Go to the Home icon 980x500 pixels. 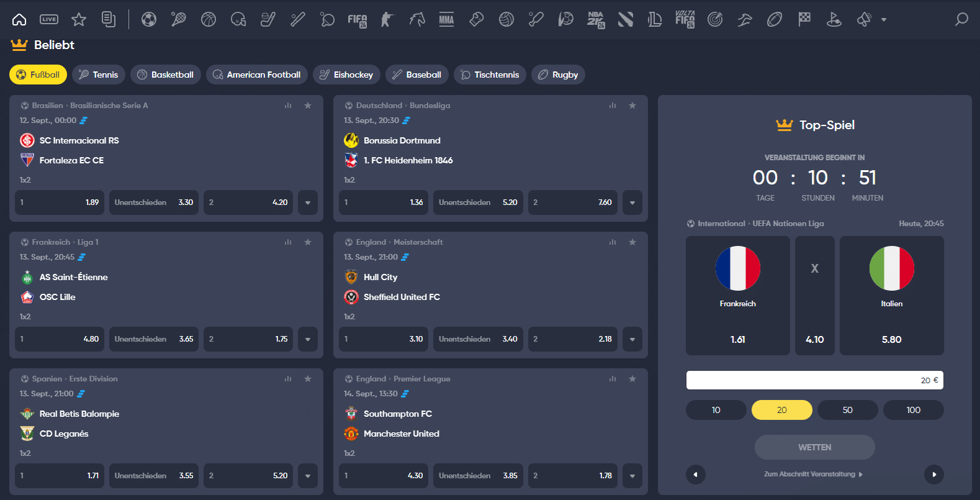coord(19,20)
